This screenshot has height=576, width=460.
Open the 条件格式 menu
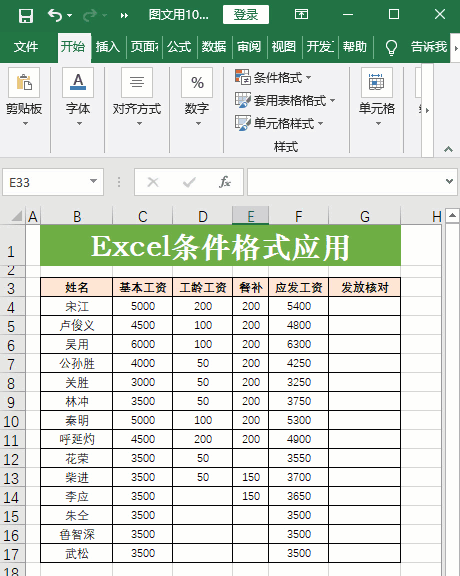pyautogui.click(x=273, y=77)
